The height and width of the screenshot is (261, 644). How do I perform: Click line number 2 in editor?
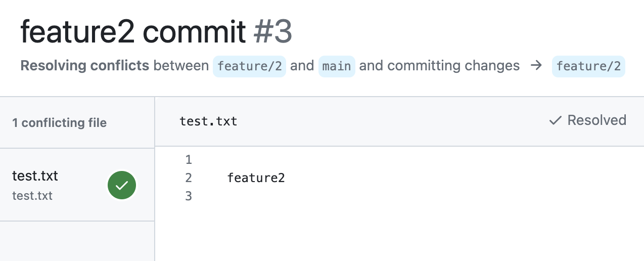pos(189,178)
